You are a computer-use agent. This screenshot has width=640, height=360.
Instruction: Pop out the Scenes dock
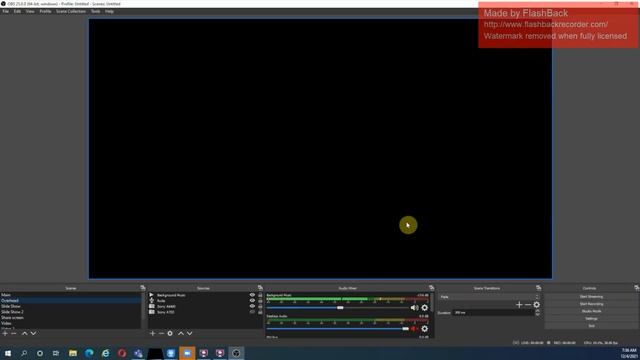coord(142,288)
